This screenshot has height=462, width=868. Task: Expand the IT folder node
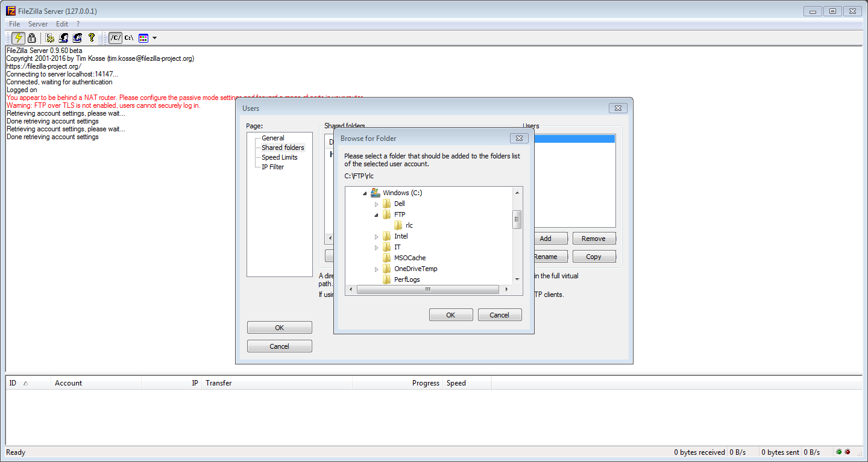point(376,248)
